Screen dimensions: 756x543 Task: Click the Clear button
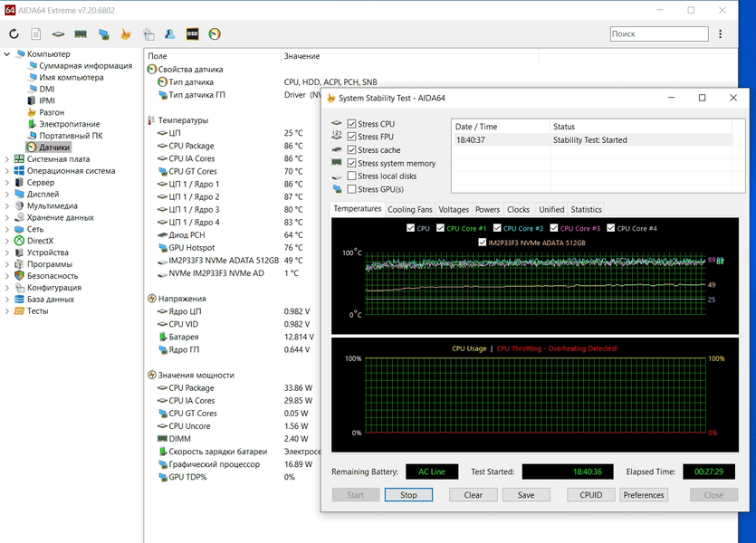[x=473, y=495]
